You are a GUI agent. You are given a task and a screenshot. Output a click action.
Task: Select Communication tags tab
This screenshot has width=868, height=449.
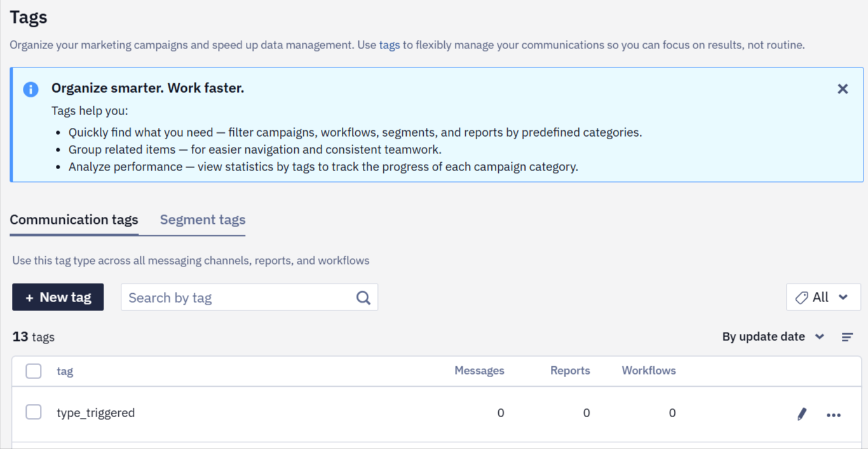(74, 219)
